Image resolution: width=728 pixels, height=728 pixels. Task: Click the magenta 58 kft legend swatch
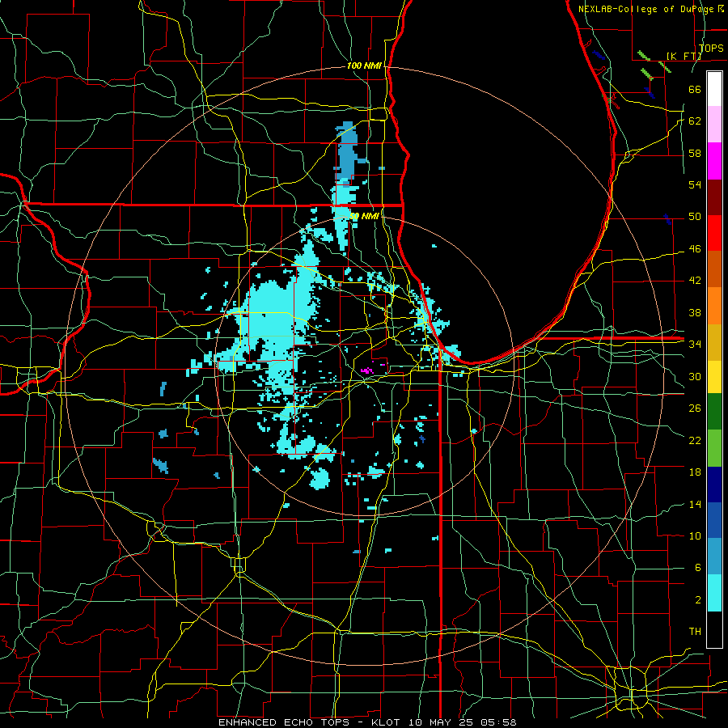[x=714, y=161]
